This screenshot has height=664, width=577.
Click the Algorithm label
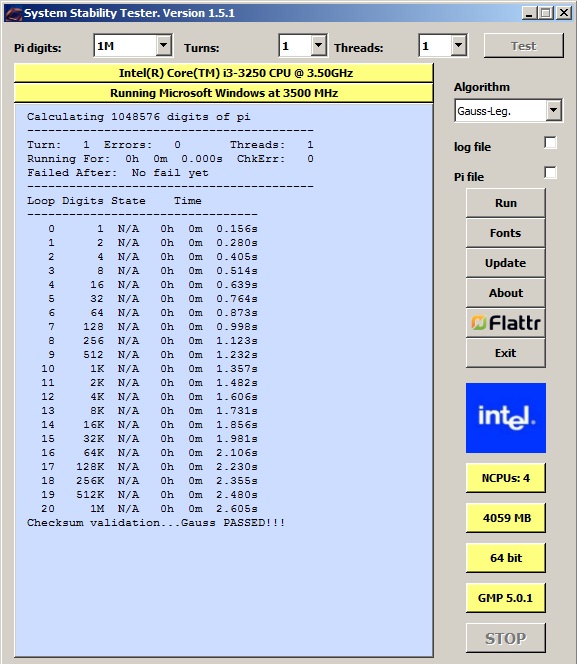pyautogui.click(x=482, y=87)
